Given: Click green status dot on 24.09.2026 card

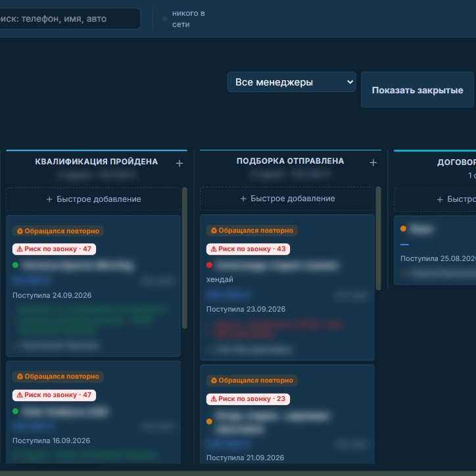Looking at the screenshot, I should pos(16,265).
